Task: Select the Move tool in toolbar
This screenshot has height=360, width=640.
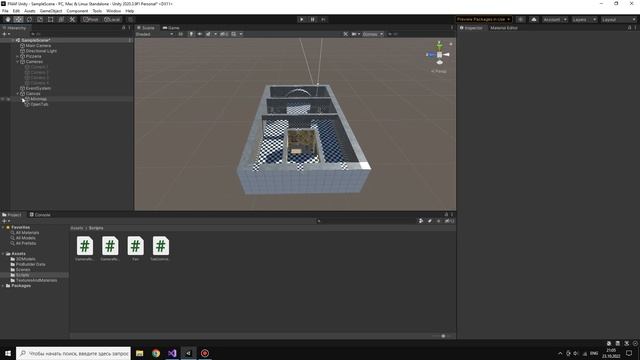Action: click(18, 19)
